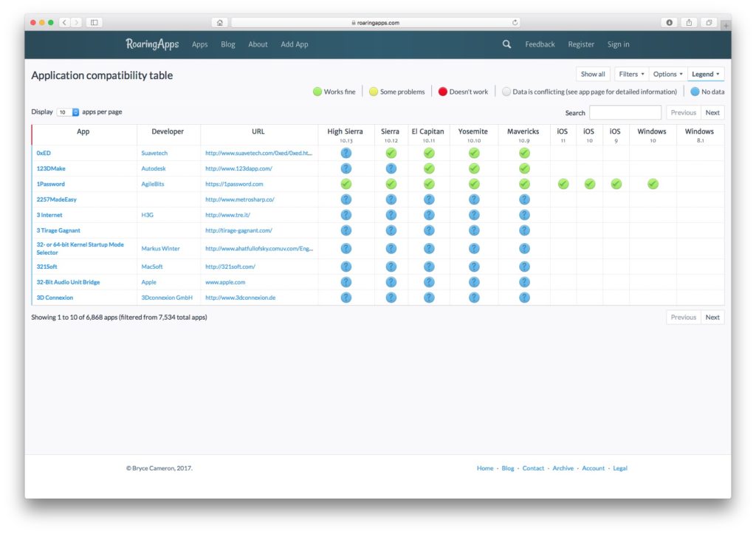Click the search magnifier icon in navbar
Image resolution: width=756 pixels, height=534 pixels.
[506, 44]
